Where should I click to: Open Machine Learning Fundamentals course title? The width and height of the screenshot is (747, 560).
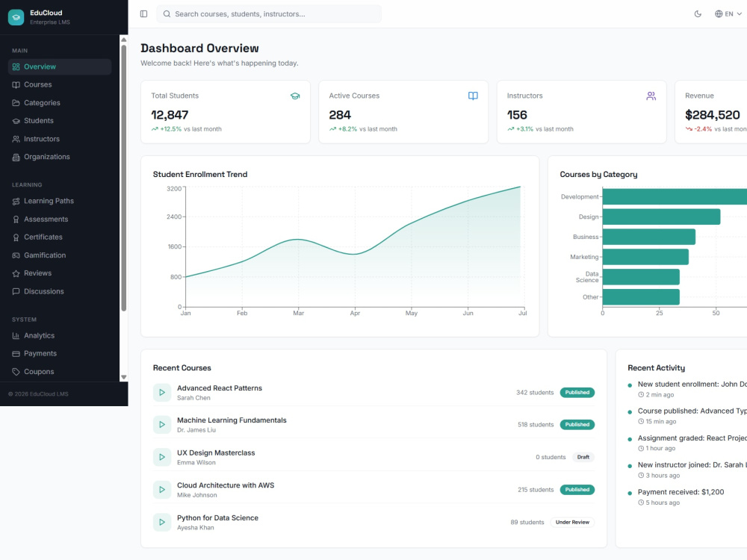point(232,420)
